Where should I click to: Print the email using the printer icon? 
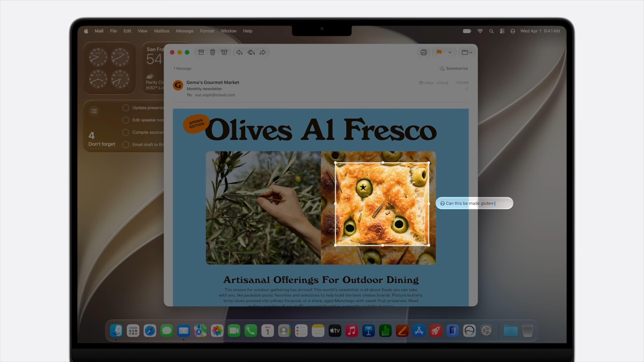pos(423,52)
